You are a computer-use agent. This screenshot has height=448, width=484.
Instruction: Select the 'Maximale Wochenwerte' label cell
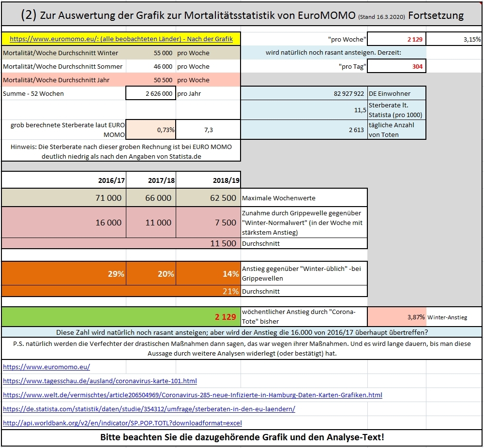(x=304, y=198)
